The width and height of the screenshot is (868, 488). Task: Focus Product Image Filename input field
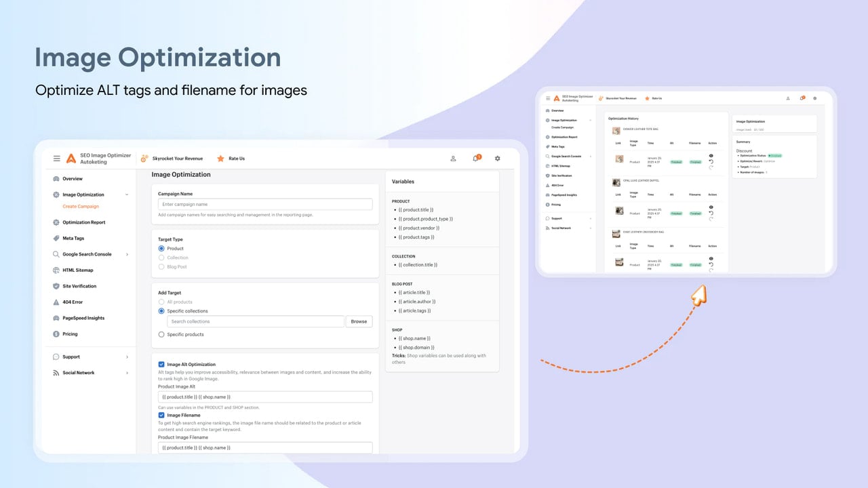click(265, 447)
